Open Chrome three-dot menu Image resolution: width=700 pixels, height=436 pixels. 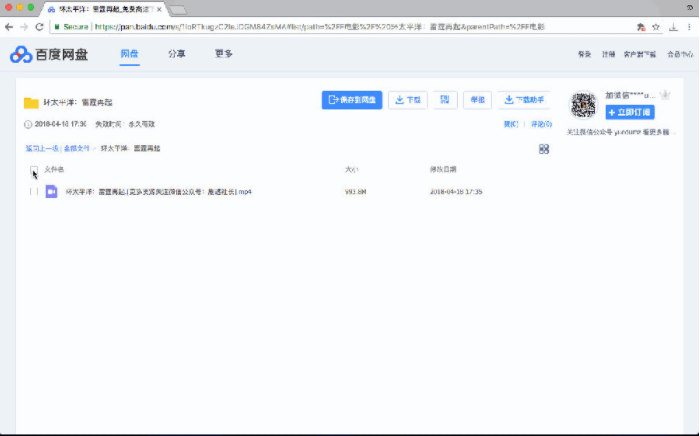(689, 27)
